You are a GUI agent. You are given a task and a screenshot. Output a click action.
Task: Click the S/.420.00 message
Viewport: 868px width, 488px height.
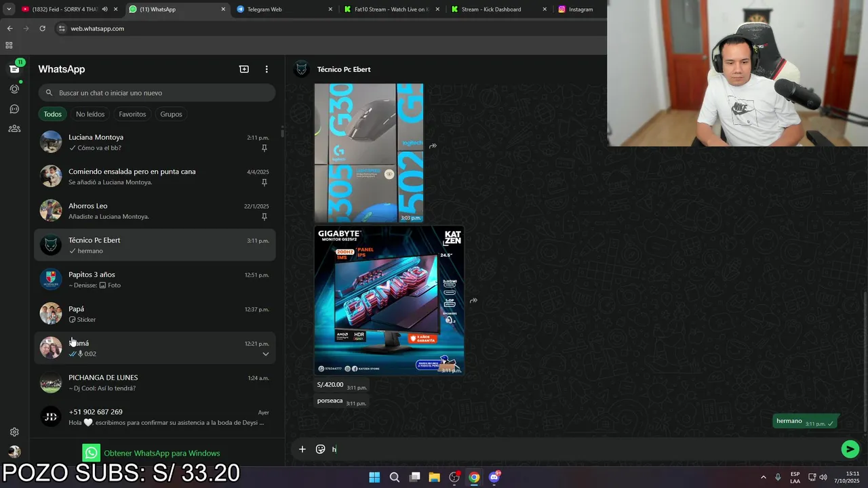click(341, 385)
